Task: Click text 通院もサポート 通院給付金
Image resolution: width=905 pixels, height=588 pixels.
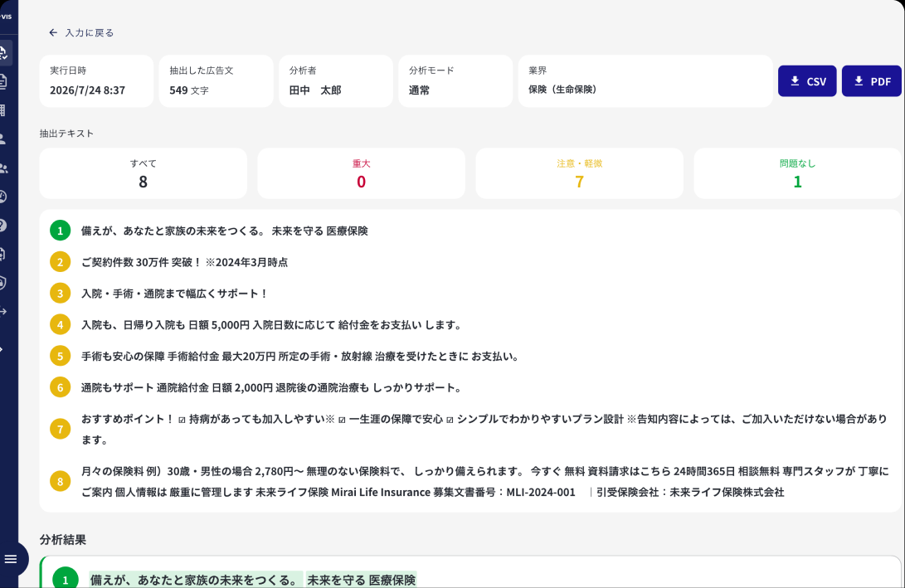Action: (x=145, y=388)
